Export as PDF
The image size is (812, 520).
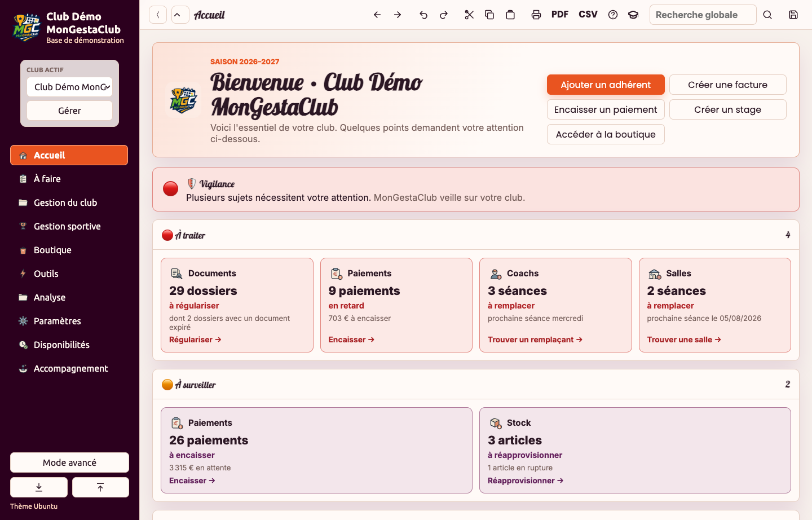pos(560,15)
